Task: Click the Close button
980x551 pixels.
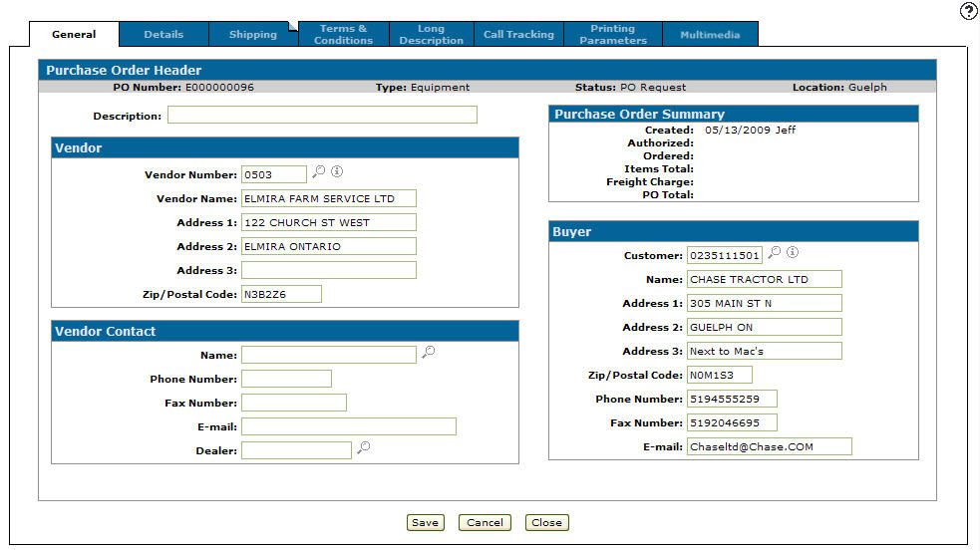Action: click(x=547, y=522)
